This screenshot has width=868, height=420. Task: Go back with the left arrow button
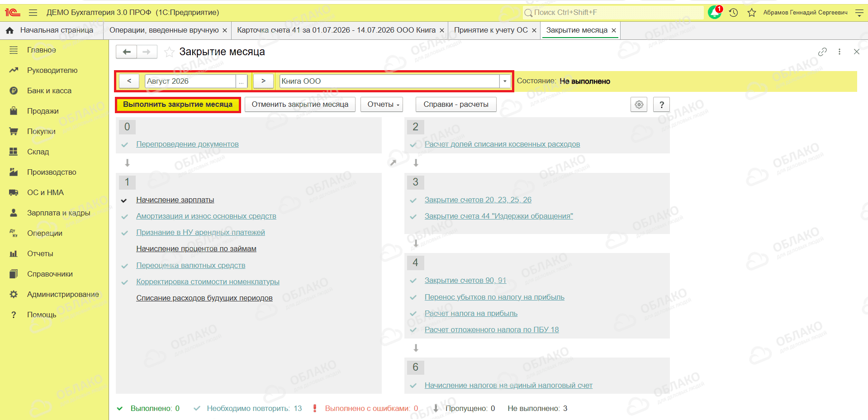(x=126, y=52)
